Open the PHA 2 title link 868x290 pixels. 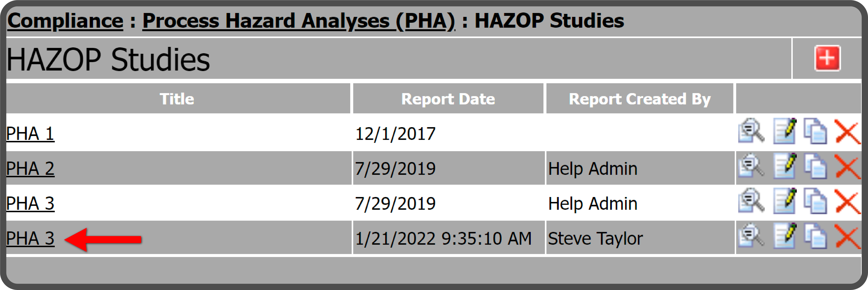tap(30, 168)
